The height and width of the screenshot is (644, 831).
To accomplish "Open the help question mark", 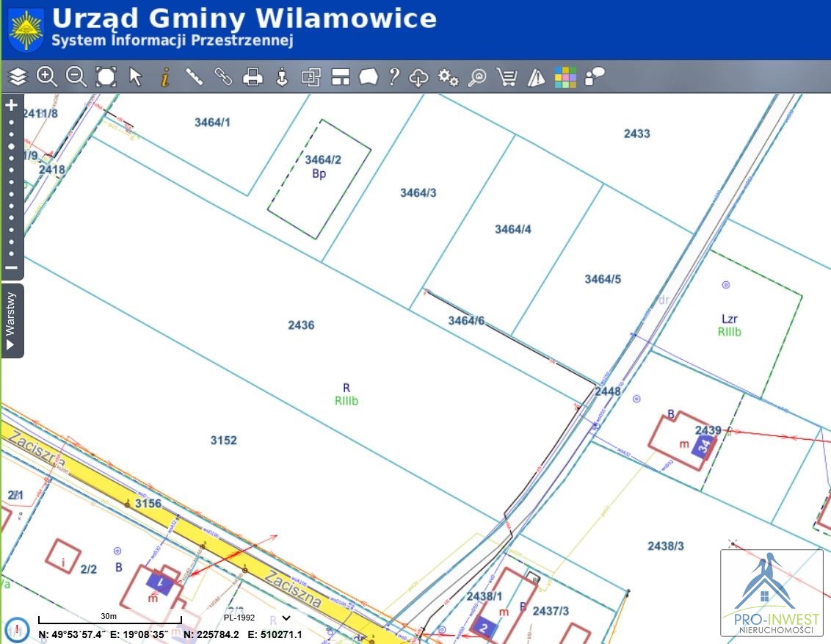I will [394, 76].
